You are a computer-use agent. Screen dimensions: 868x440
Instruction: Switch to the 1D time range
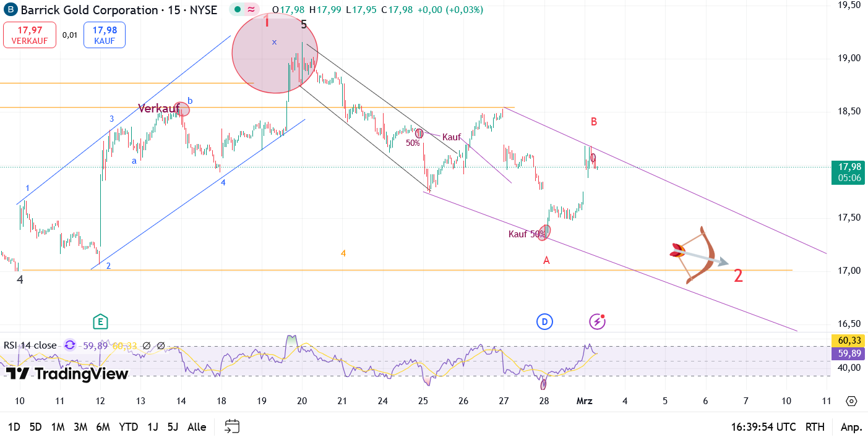coord(14,426)
